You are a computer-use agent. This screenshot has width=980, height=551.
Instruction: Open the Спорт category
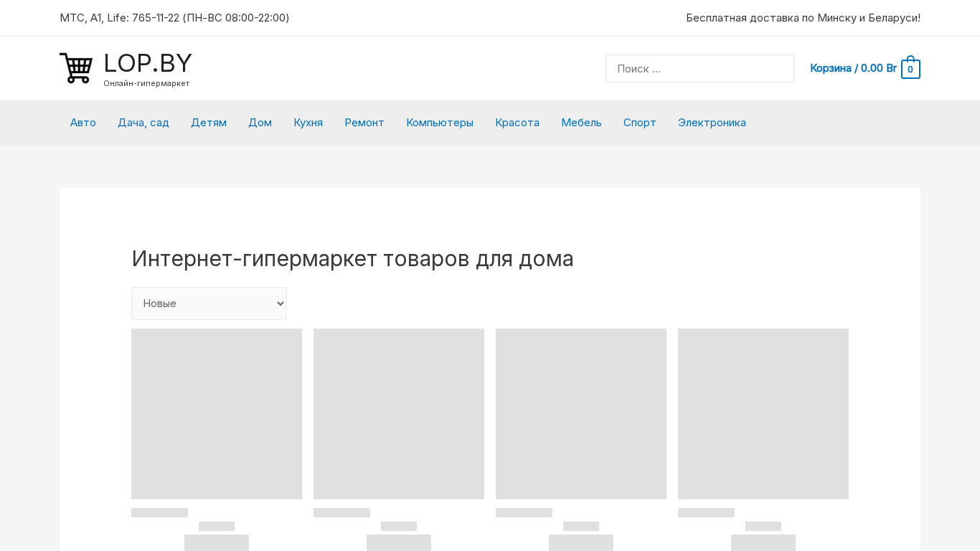click(640, 123)
